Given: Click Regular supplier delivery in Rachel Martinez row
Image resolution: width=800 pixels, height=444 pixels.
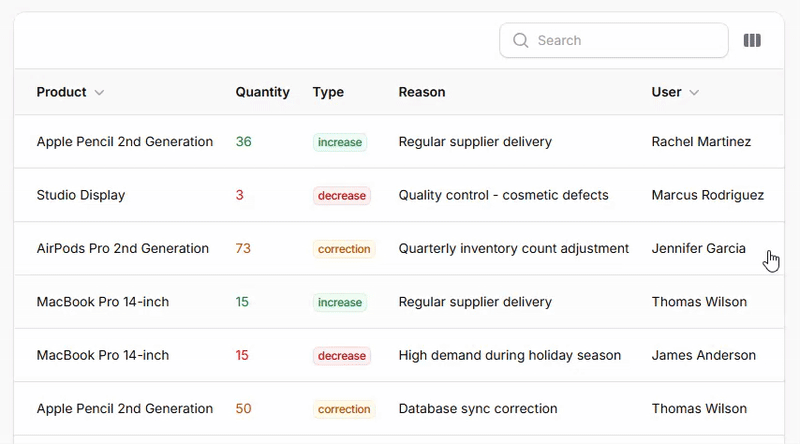Looking at the screenshot, I should 475,141.
